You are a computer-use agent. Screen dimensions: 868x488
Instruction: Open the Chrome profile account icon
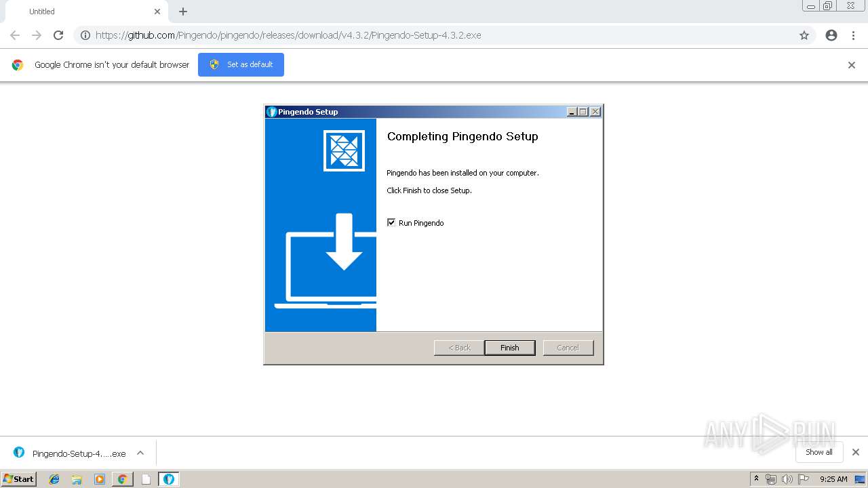(x=831, y=35)
